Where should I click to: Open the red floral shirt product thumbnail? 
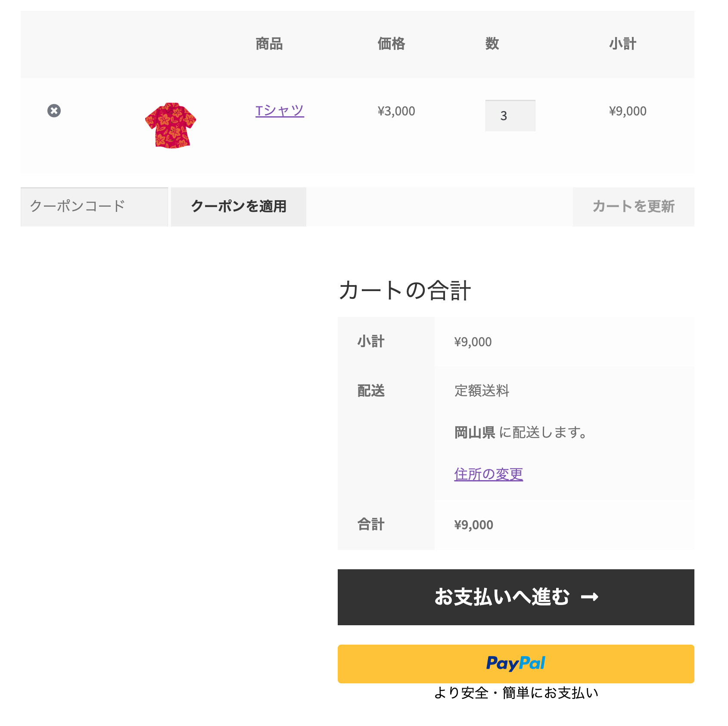(171, 126)
